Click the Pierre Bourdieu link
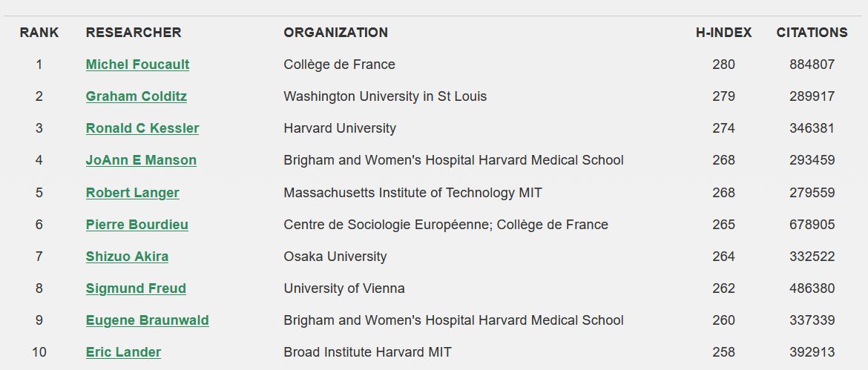The width and height of the screenshot is (868, 370). click(x=137, y=225)
